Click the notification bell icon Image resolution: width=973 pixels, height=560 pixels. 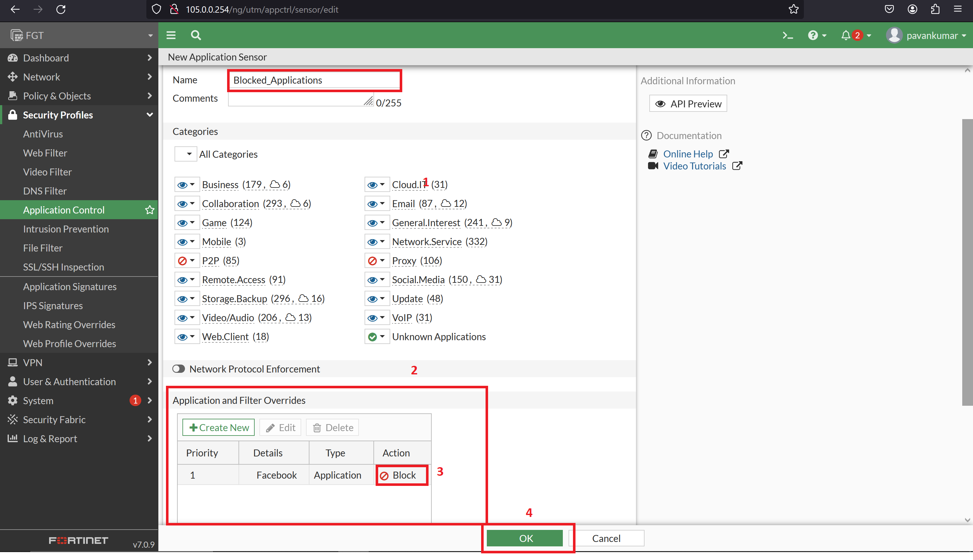coord(846,35)
